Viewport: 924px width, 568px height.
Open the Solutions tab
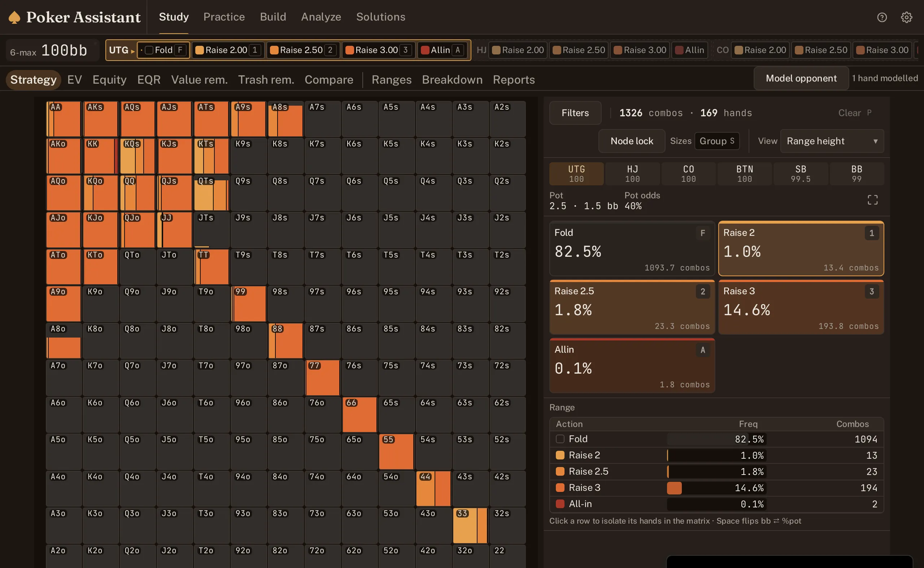(x=381, y=17)
